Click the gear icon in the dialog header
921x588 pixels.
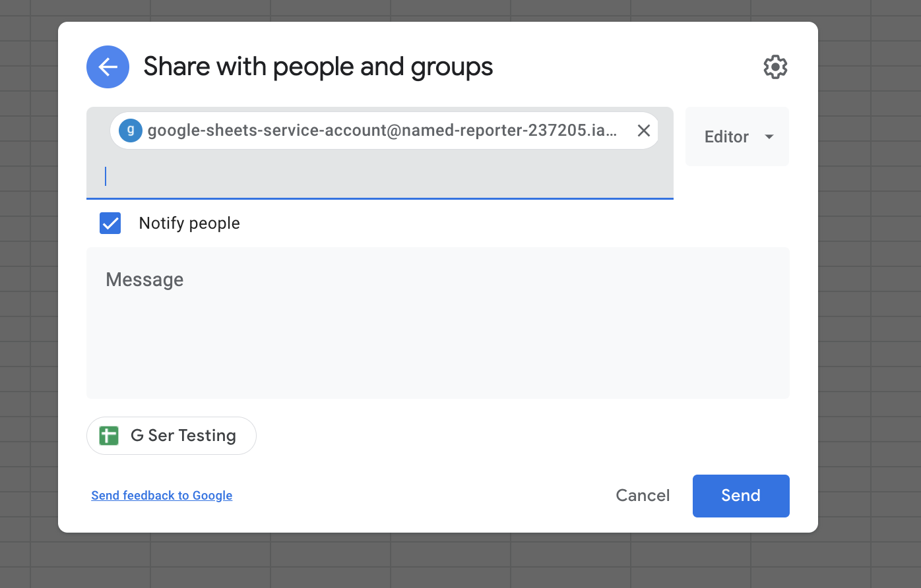pos(775,67)
